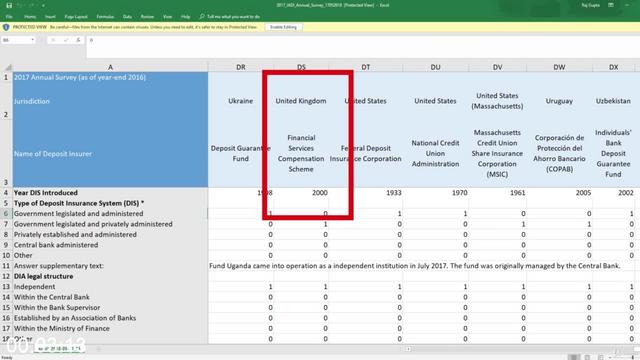Click the 'Within the Bank Supervisor' cell
Image resolution: width=640 pixels, height=360 pixels.
pos(110,307)
